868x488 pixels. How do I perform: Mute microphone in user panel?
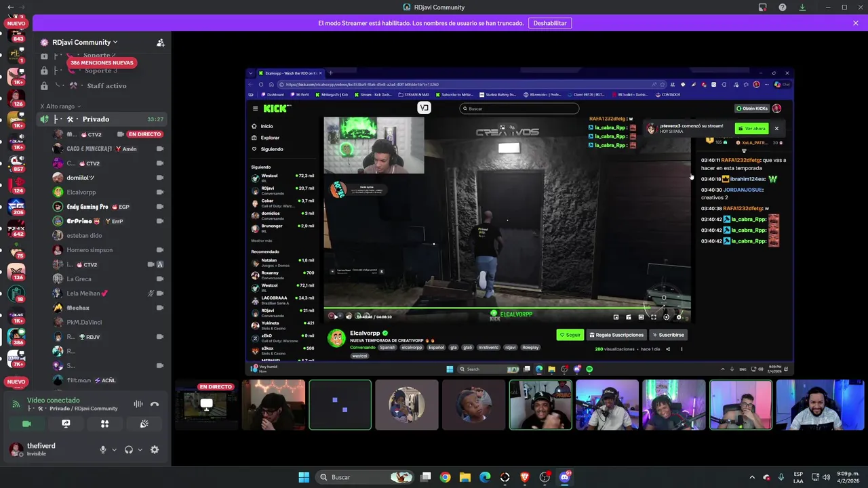click(103, 449)
